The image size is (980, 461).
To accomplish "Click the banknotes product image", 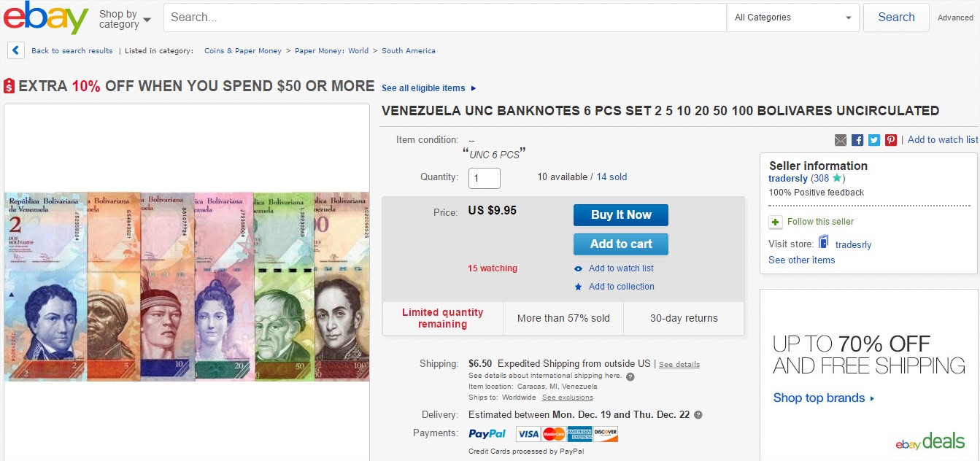I will (x=187, y=286).
